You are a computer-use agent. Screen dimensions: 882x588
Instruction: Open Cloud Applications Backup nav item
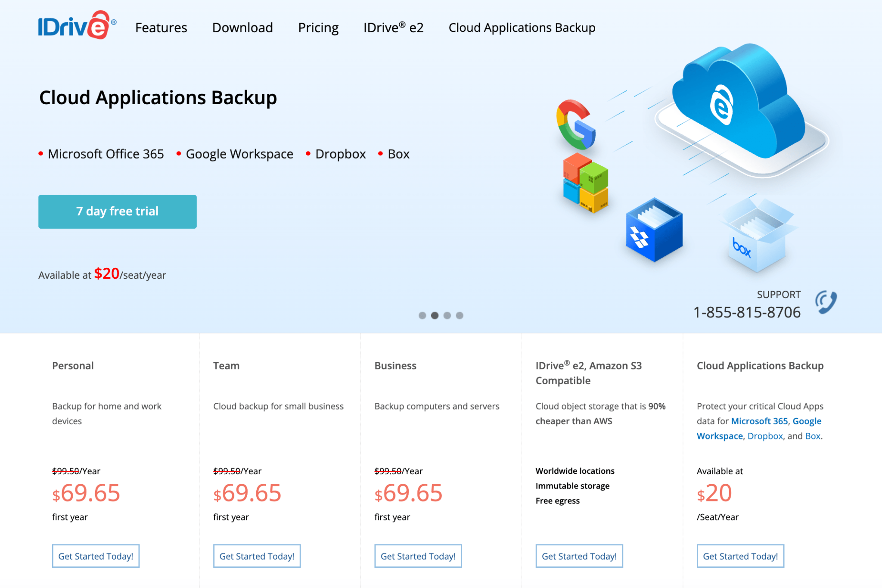click(522, 28)
